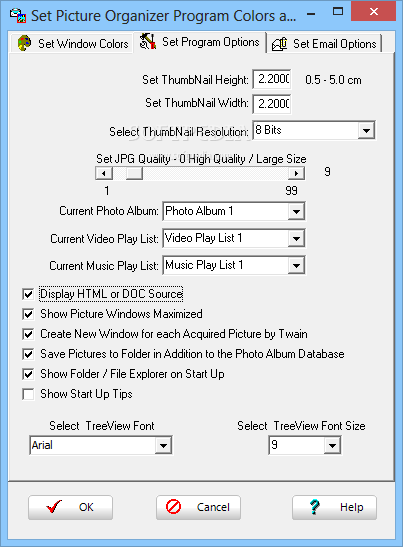The image size is (403, 547).
Task: Open the TreeView Font dropdown showing Arial
Action: [x=163, y=445]
